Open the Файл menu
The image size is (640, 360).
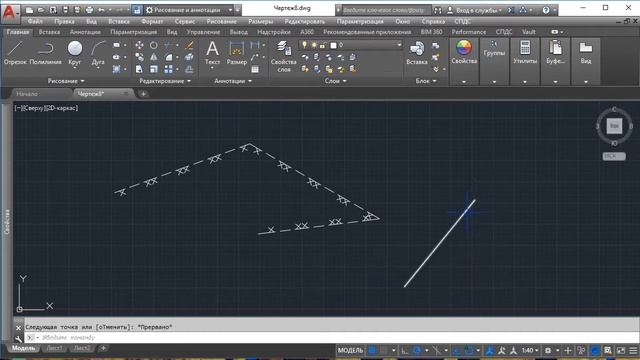[35, 21]
